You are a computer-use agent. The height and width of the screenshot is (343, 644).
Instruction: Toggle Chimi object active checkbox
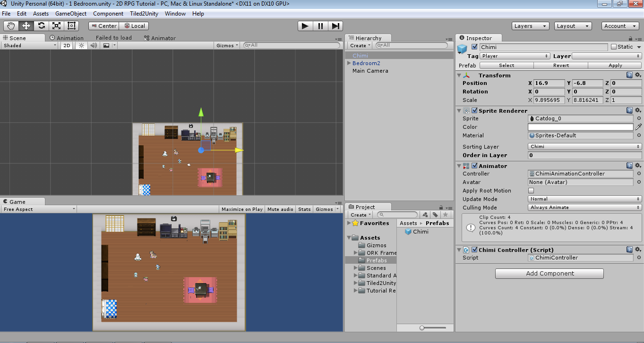(x=474, y=47)
